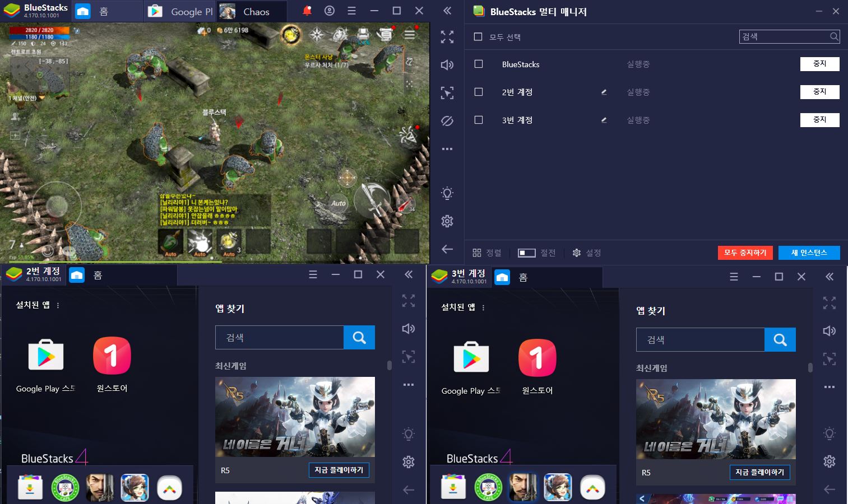
Task: Collapse main BlueStacks sidebar with double chevron
Action: 447,11
